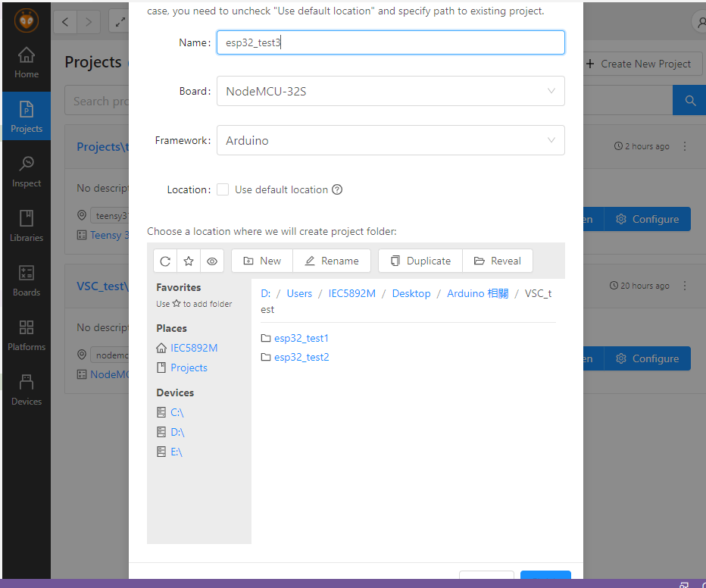Open the Inspect sidebar tool
The image size is (706, 588).
coord(26,171)
